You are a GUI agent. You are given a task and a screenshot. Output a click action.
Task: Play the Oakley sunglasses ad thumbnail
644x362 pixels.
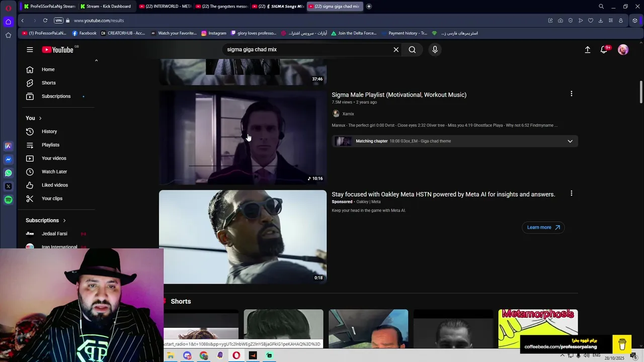tap(243, 237)
